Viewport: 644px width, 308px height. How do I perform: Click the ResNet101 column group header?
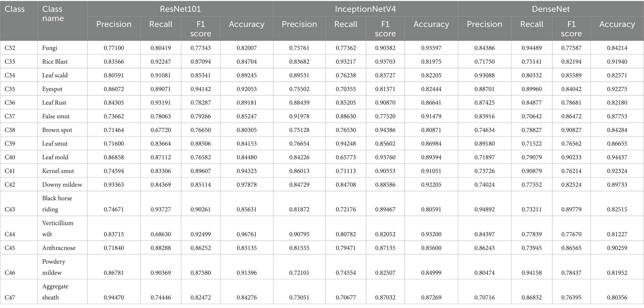pyautogui.click(x=180, y=9)
